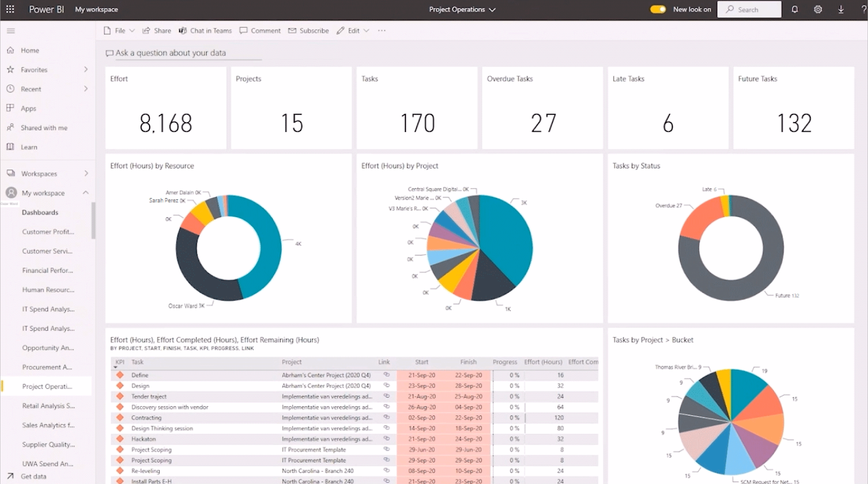Collapse the navigation pane hamburger icon
This screenshot has width=868, height=484.
click(11, 31)
